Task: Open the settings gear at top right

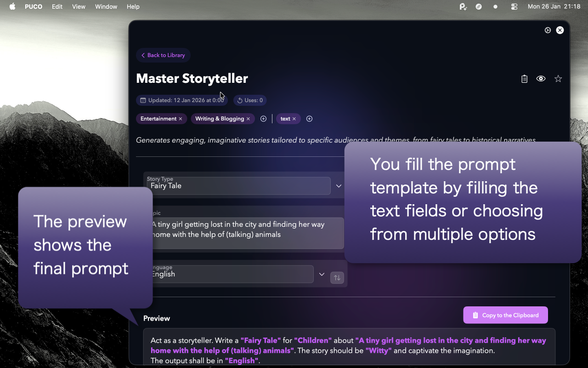Action: point(548,30)
